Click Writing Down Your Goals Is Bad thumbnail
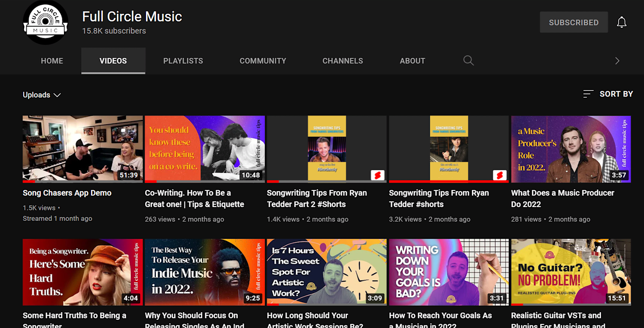Screen dimensions: 644x328 (x=449, y=272)
